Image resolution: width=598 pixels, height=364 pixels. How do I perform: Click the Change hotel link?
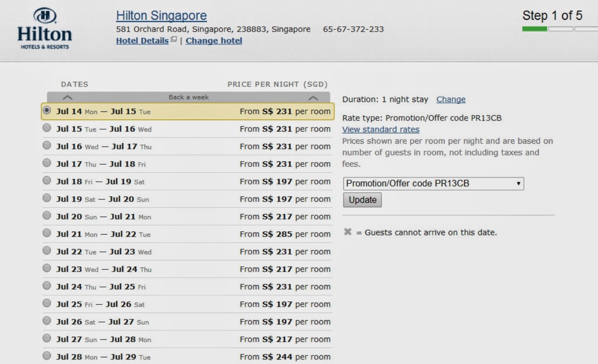tap(214, 41)
